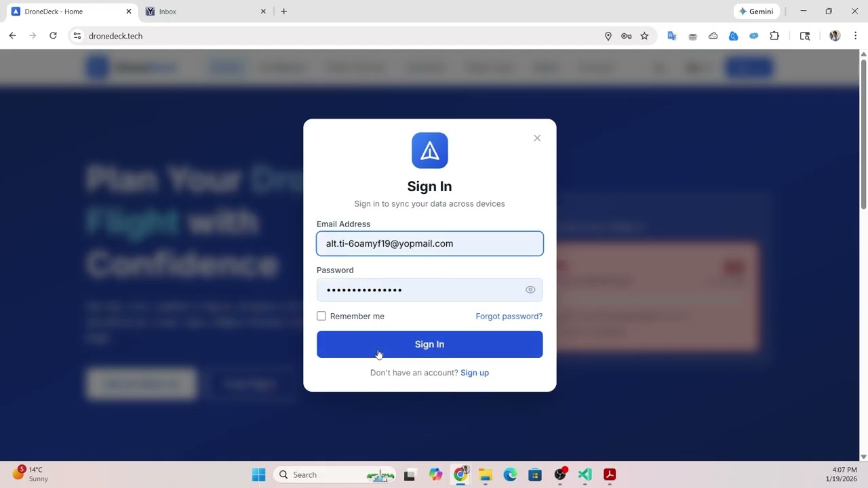Open the Forgot password link
868x488 pixels.
[509, 316]
